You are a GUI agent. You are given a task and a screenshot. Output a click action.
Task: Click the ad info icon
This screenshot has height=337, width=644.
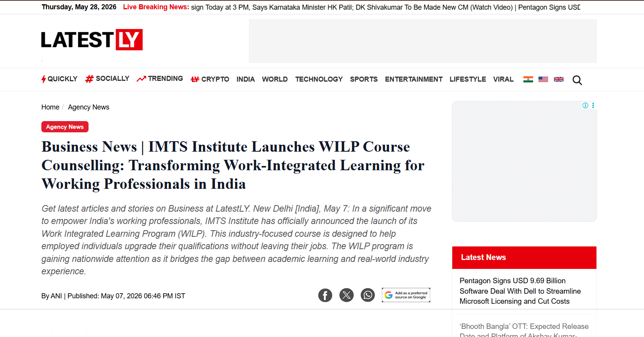click(585, 105)
